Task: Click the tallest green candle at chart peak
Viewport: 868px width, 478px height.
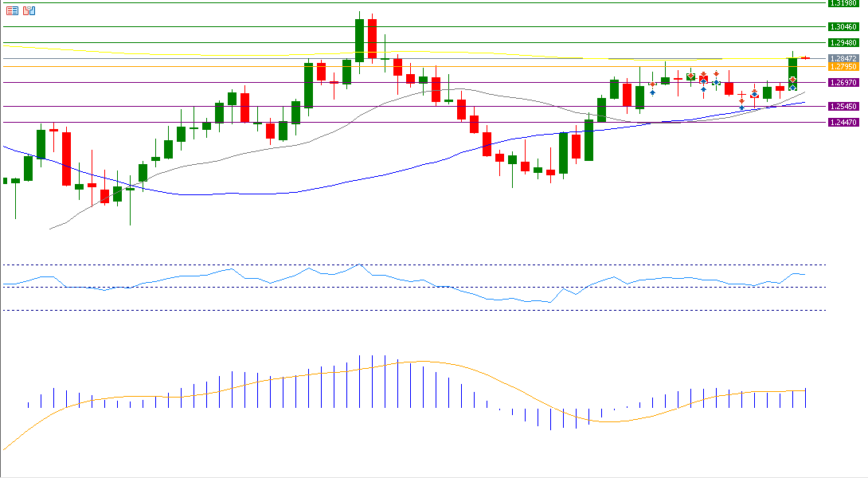Action: (x=359, y=40)
